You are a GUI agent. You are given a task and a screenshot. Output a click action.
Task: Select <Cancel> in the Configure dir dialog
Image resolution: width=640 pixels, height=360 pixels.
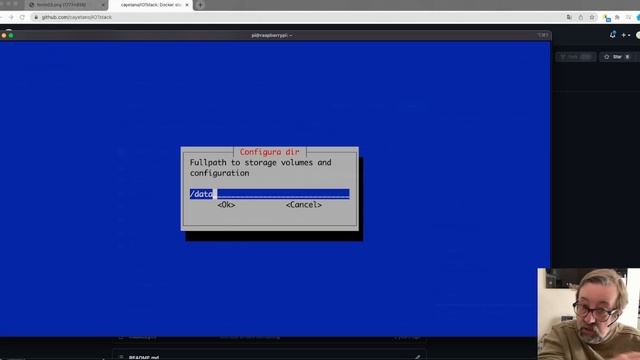[x=304, y=205]
